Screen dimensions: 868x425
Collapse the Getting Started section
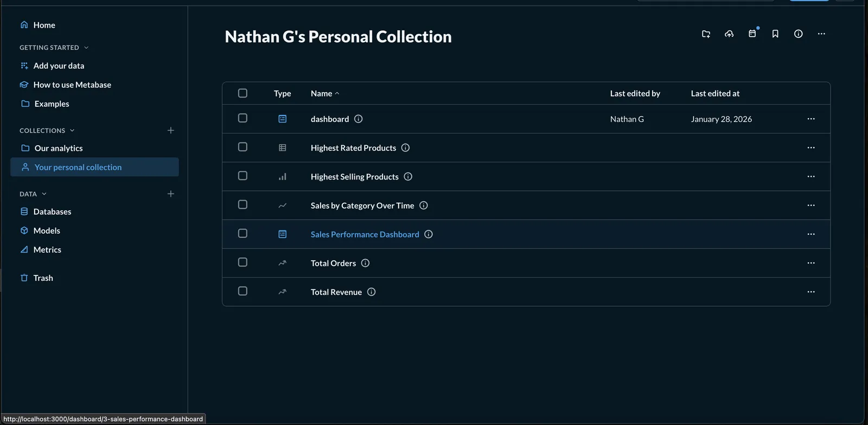86,48
